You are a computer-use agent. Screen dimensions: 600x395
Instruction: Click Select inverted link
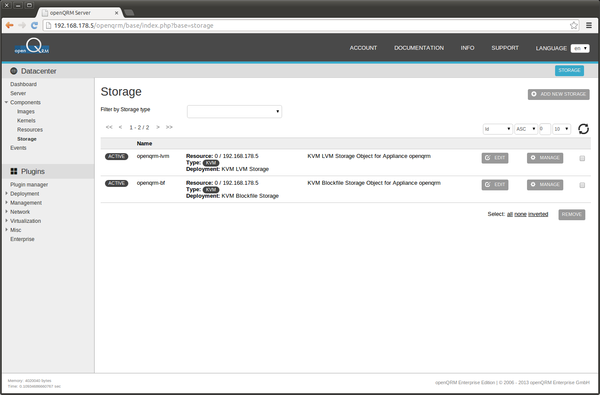tap(538, 214)
